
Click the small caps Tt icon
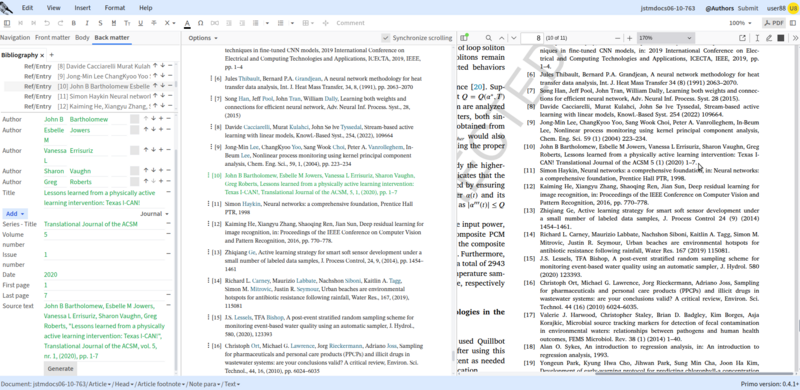[x=127, y=23]
